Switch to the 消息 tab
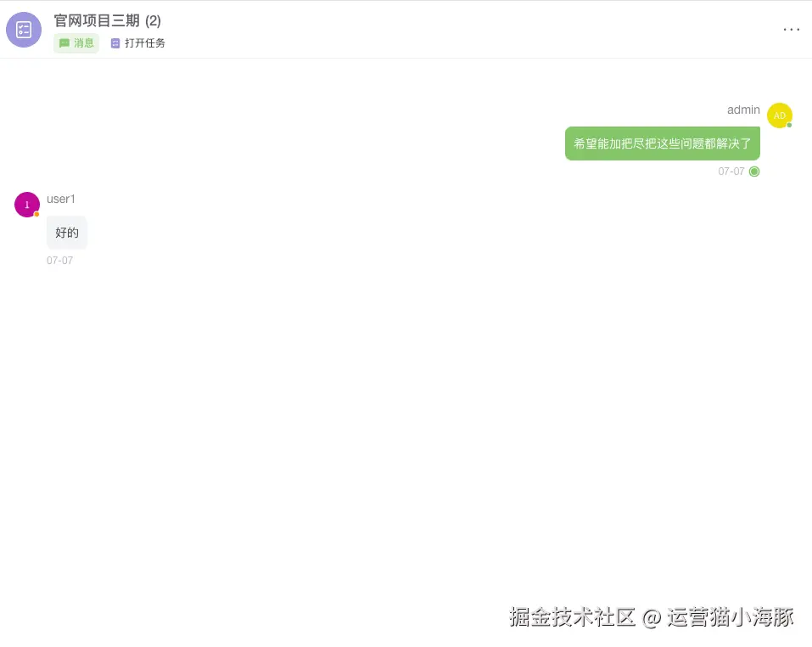Image resolution: width=812 pixels, height=647 pixels. point(76,43)
